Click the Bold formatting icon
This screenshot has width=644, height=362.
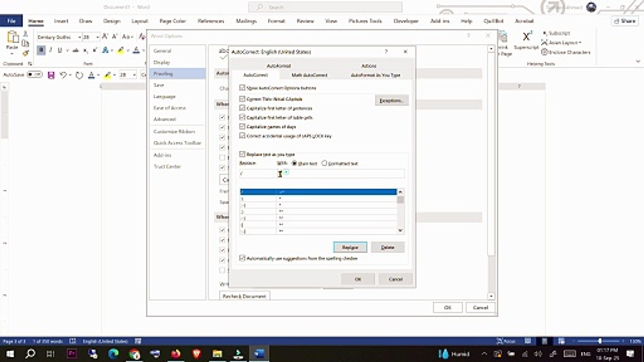tap(41, 50)
